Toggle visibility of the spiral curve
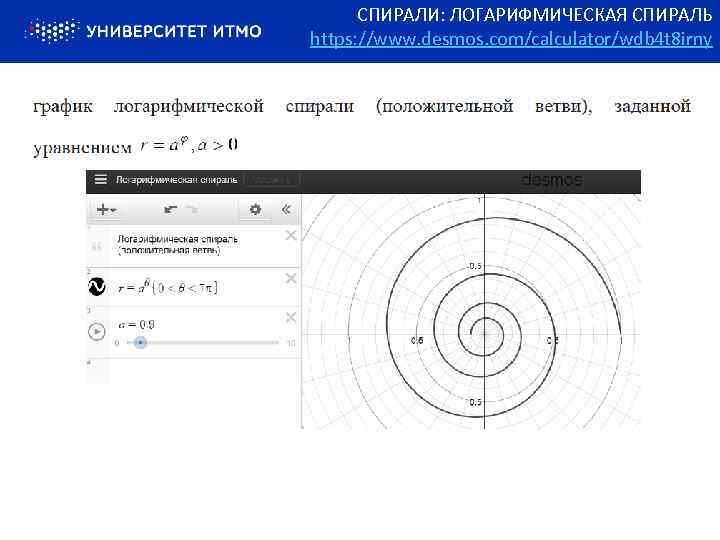 (x=97, y=287)
